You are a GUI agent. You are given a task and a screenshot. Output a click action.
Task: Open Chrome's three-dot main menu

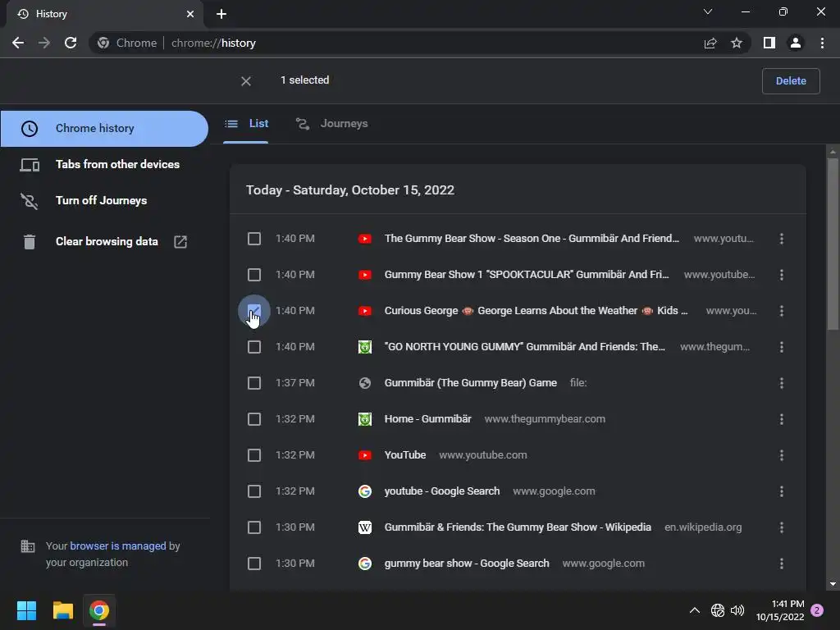[822, 43]
